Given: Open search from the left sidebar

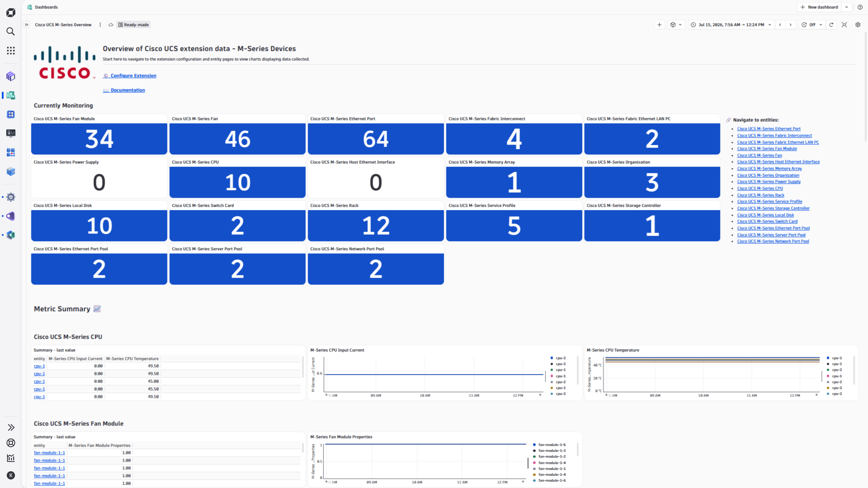Looking at the screenshot, I should click(x=11, y=31).
